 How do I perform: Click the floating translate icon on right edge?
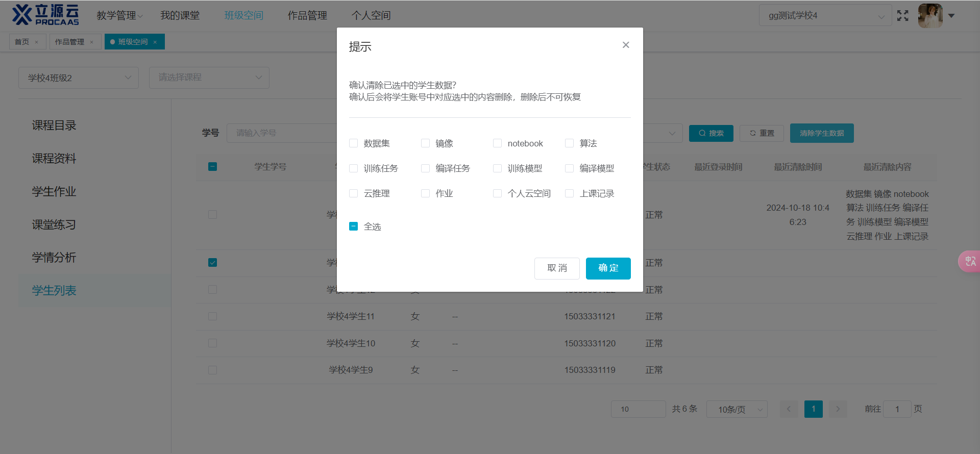(970, 261)
